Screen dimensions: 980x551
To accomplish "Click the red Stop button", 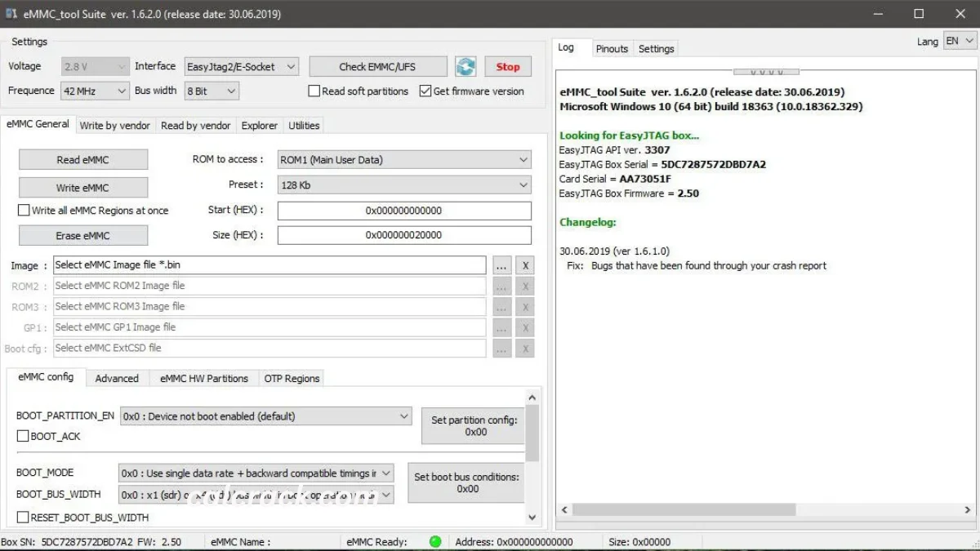I will tap(508, 67).
